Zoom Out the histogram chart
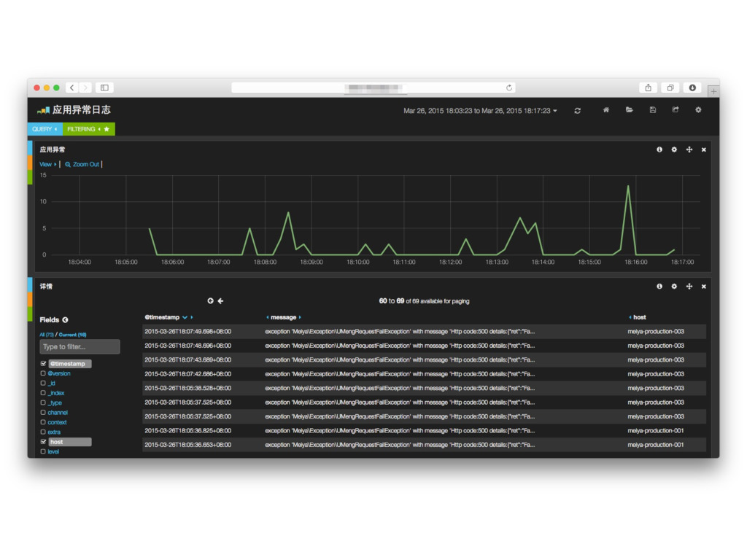The image size is (747, 560). [x=82, y=164]
